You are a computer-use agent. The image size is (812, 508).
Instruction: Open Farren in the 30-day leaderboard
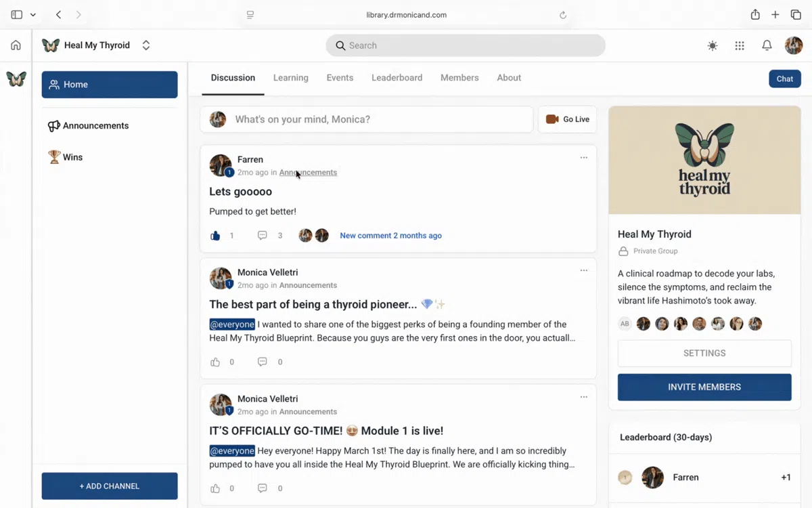704,478
